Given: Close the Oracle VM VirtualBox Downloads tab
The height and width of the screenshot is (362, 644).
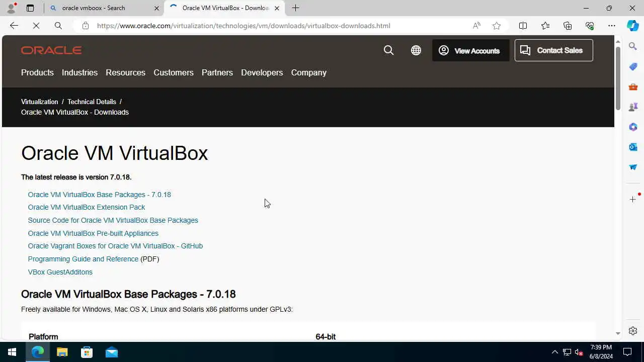Looking at the screenshot, I should [x=277, y=8].
